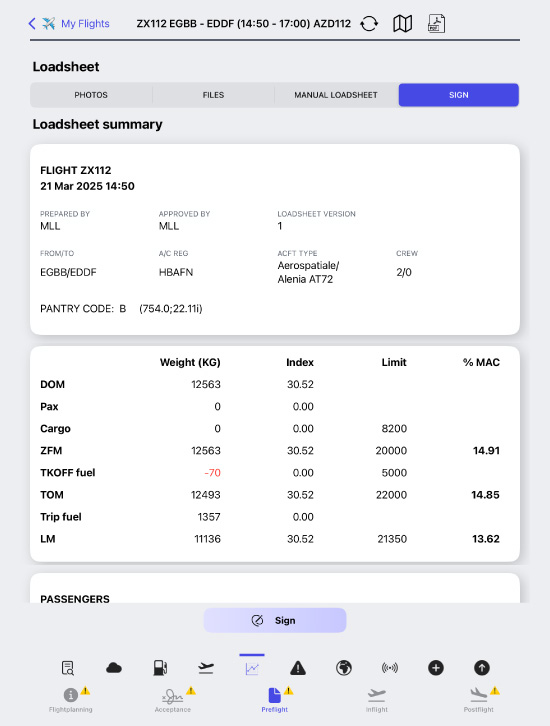Switch to the FILES tab
The width and height of the screenshot is (550, 726).
(213, 95)
